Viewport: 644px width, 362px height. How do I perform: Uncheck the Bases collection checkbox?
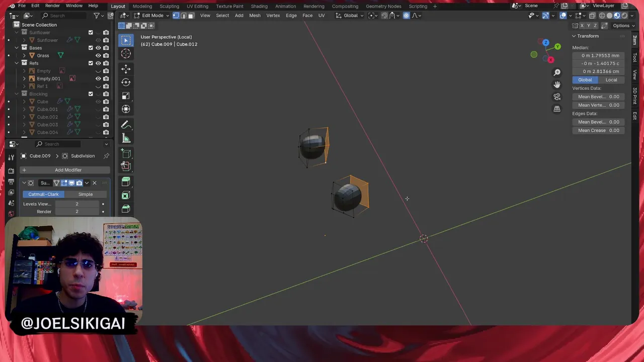[91, 48]
